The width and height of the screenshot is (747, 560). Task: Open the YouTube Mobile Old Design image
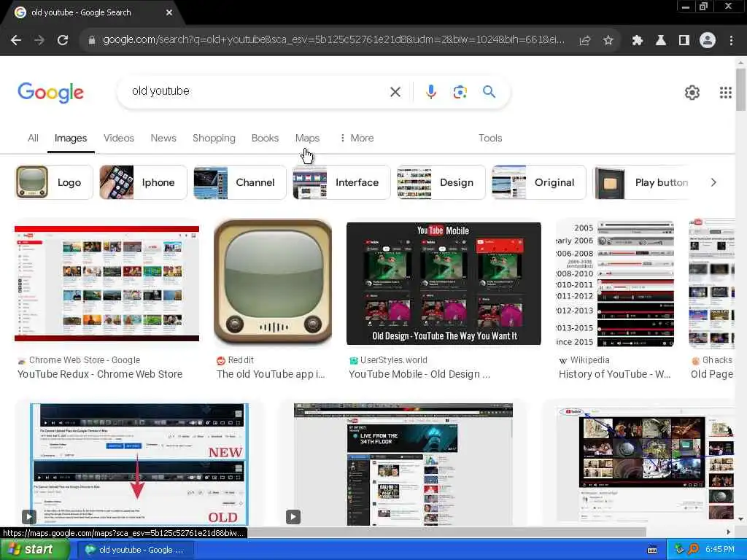444,284
